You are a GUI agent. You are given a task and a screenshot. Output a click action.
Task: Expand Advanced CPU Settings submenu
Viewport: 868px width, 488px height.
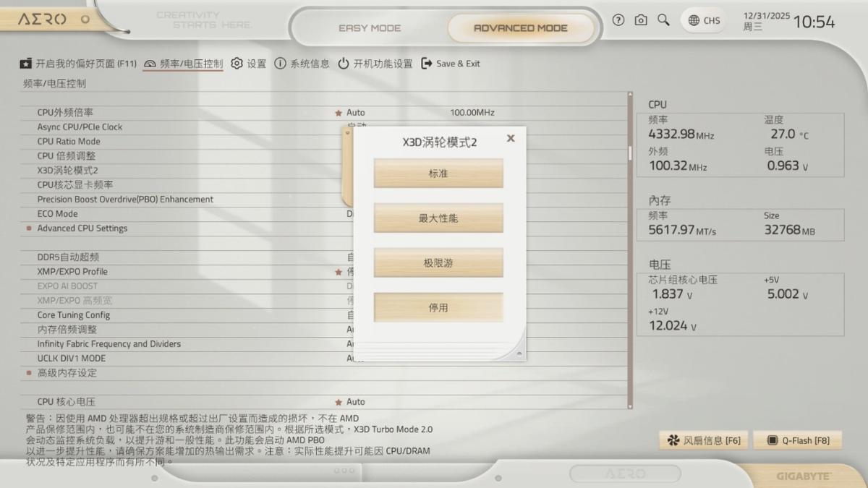click(x=324, y=228)
